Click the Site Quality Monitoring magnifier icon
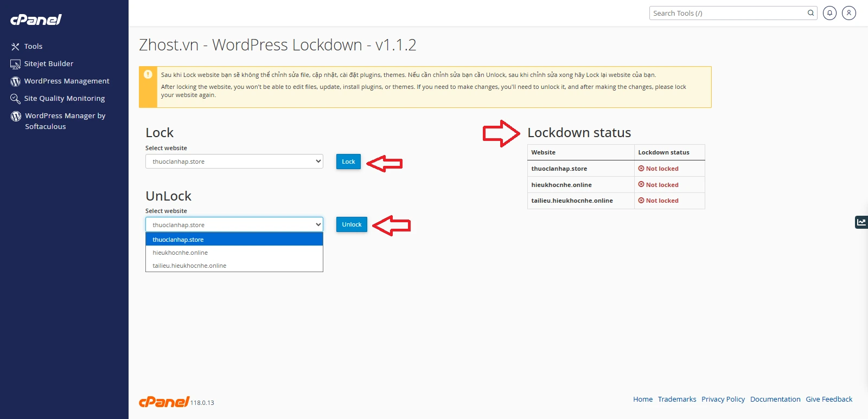 pyautogui.click(x=15, y=99)
